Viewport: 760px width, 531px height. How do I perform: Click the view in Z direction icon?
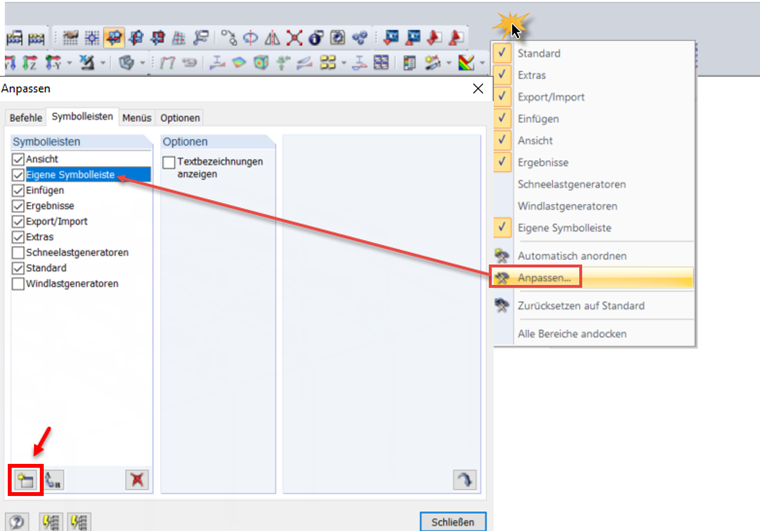pyautogui.click(x=30, y=62)
